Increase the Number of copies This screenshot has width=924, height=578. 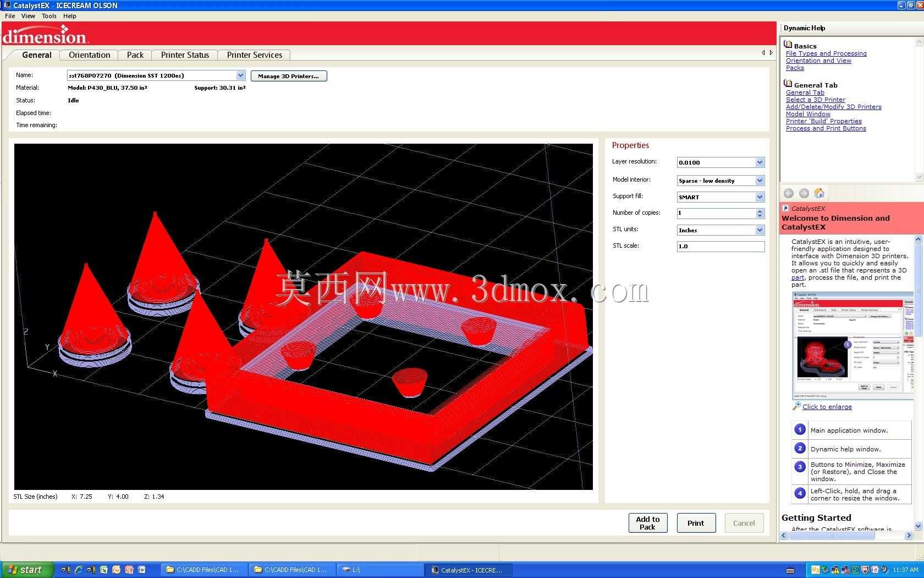pos(760,211)
